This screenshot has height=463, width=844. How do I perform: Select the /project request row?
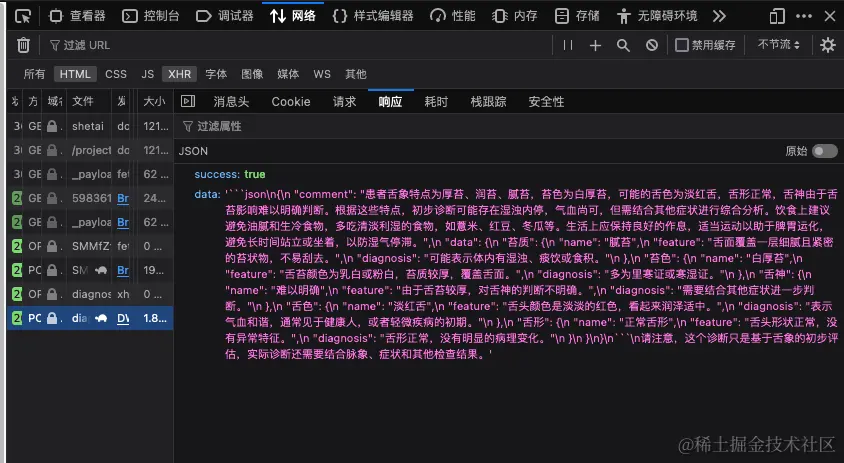pyautogui.click(x=90, y=150)
